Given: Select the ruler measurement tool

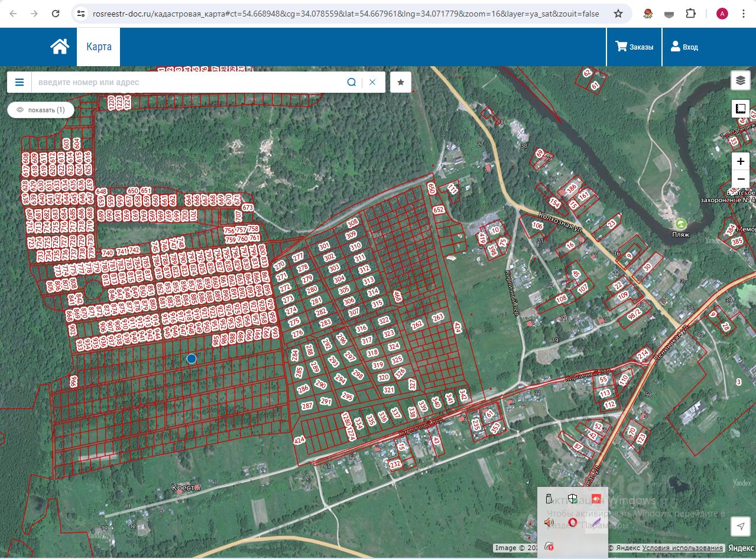Looking at the screenshot, I should [x=741, y=109].
